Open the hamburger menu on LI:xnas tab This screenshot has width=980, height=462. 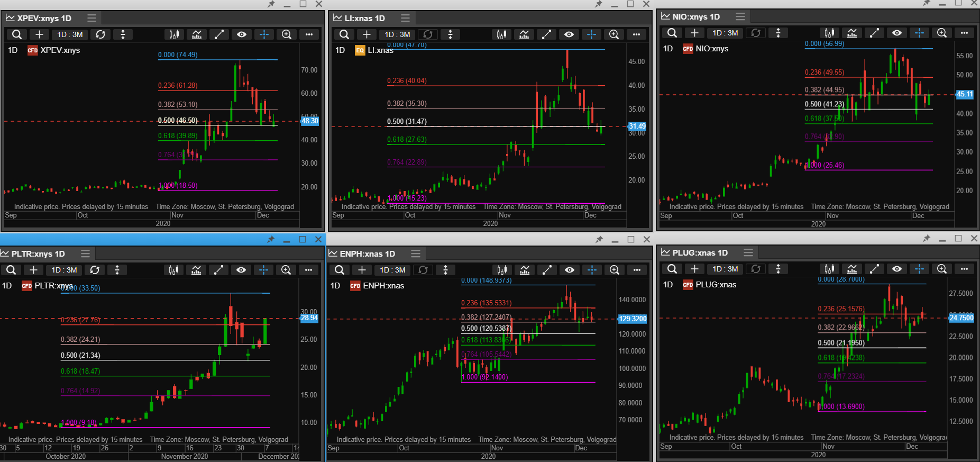[405, 18]
